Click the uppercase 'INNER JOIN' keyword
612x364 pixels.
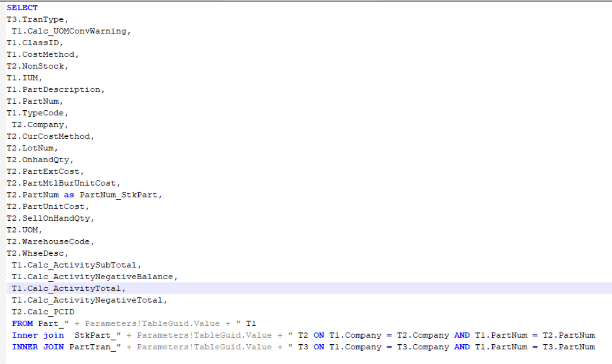pyautogui.click(x=38, y=347)
